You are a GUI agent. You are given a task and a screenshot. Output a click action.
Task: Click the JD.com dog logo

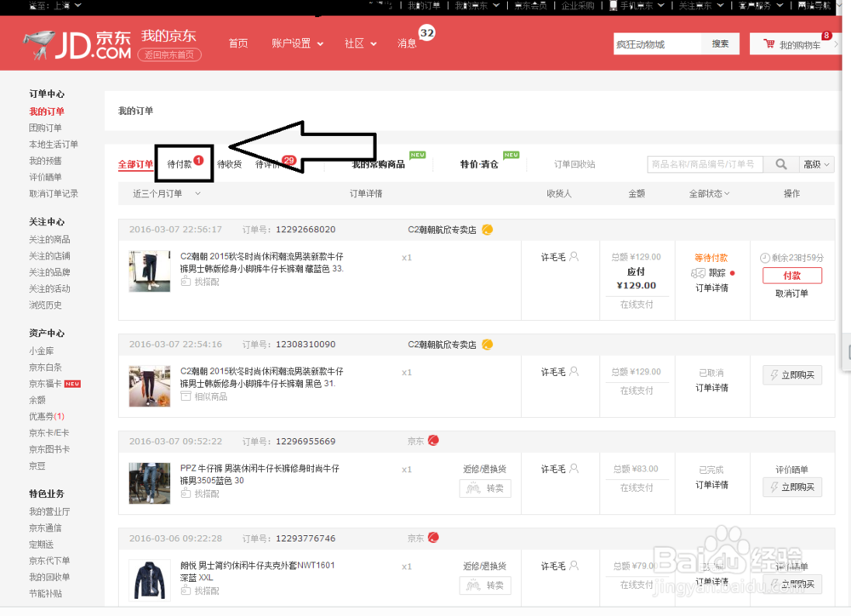(39, 44)
